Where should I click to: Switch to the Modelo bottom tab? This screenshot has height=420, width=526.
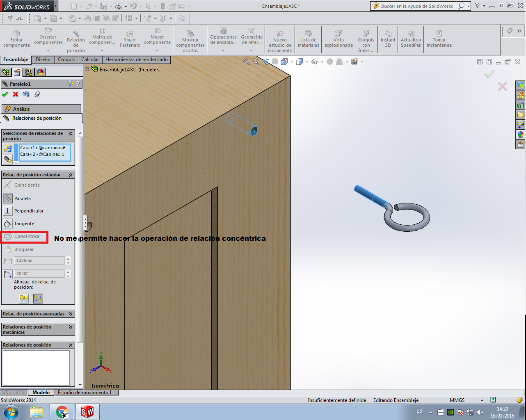(41, 393)
